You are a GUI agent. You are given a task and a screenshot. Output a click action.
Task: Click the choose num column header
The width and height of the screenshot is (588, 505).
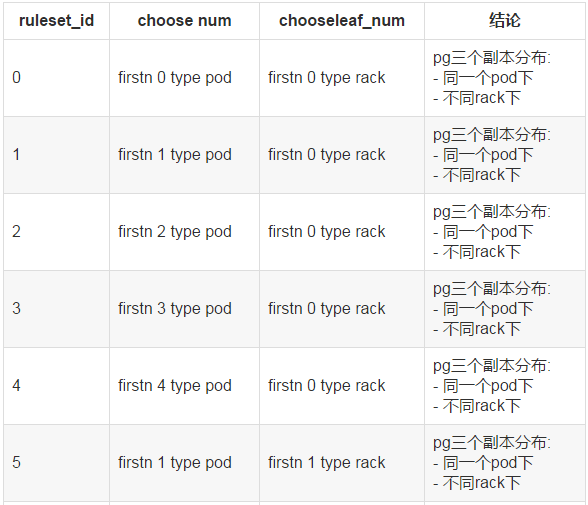tap(184, 21)
